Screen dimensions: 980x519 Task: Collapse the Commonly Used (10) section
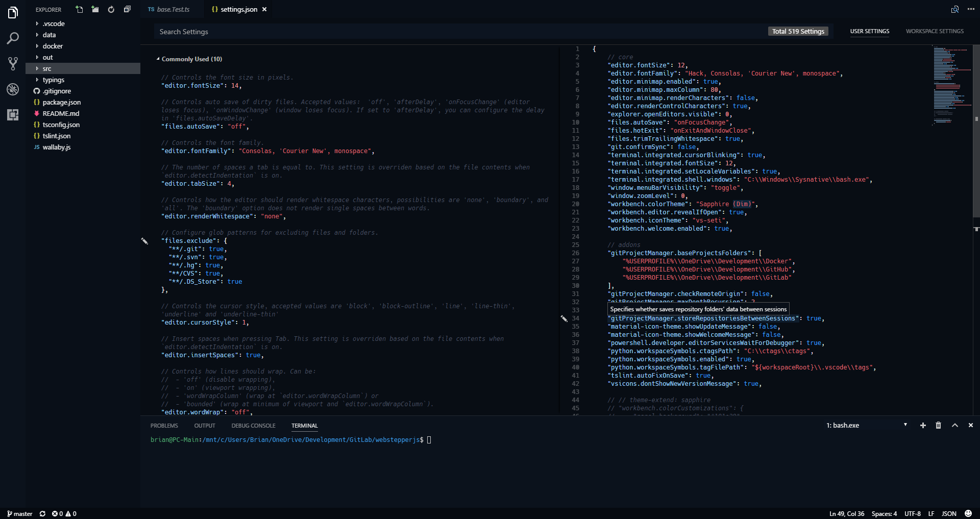tap(189, 59)
